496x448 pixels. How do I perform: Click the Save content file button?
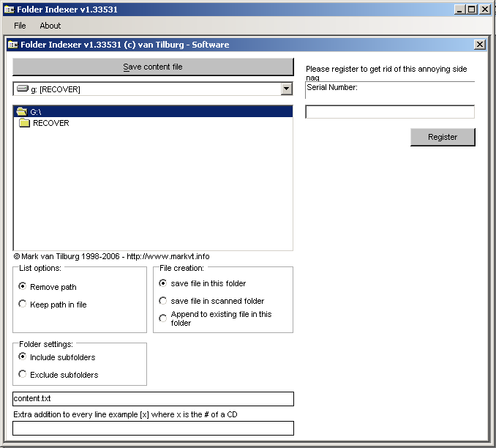tap(153, 67)
